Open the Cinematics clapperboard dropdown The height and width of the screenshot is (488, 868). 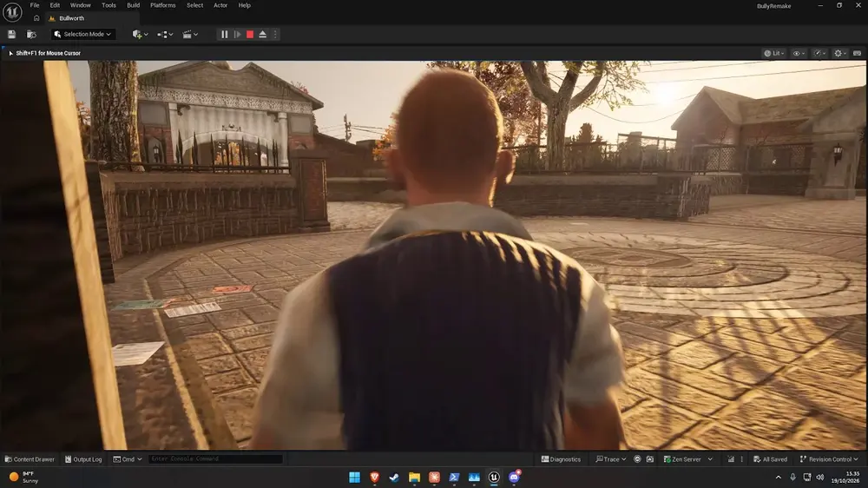[190, 35]
